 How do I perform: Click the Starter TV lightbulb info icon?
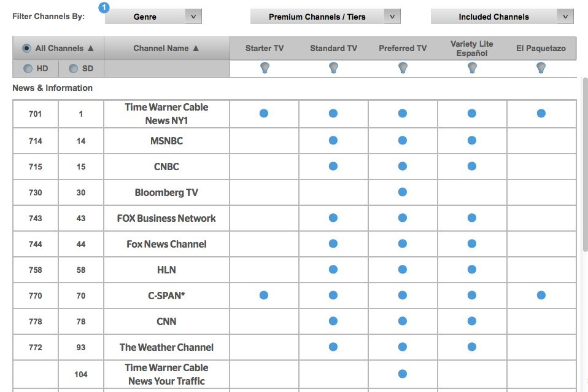pos(265,68)
